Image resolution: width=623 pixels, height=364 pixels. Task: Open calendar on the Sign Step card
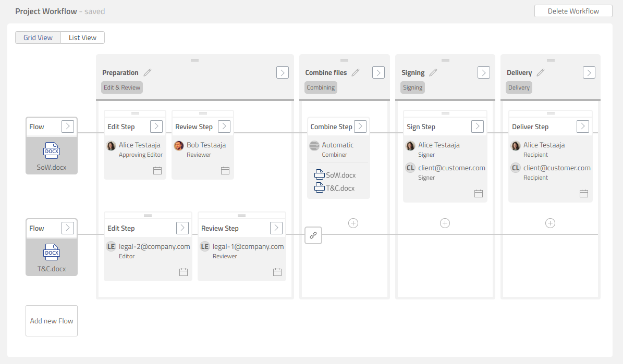point(479,193)
